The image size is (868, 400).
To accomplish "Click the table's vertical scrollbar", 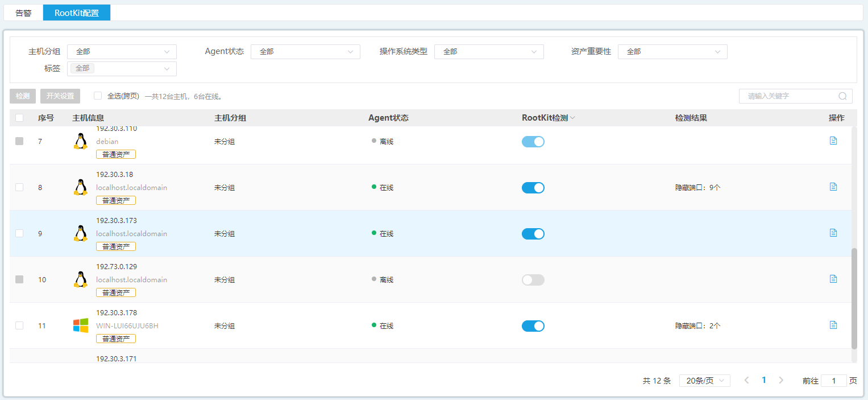I will pyautogui.click(x=854, y=298).
